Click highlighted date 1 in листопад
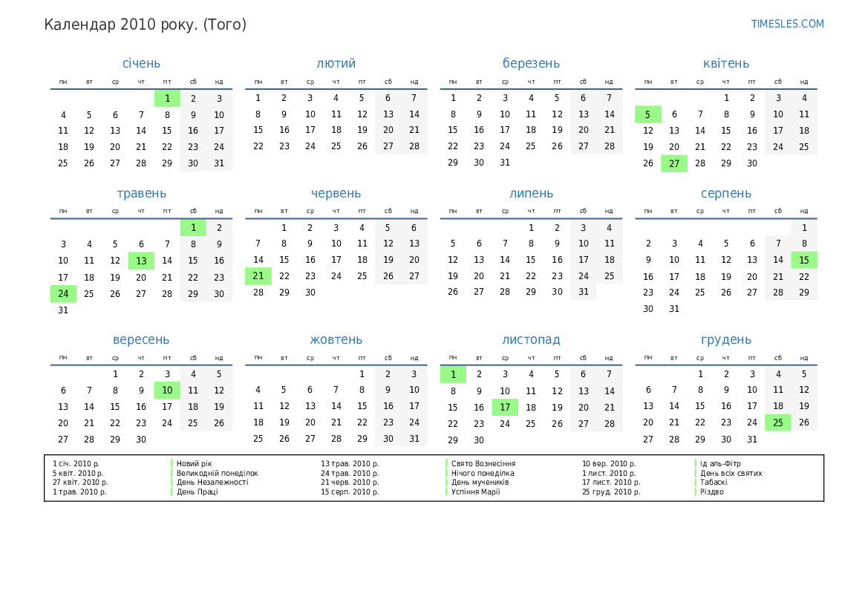The height and width of the screenshot is (614, 868). [453, 375]
